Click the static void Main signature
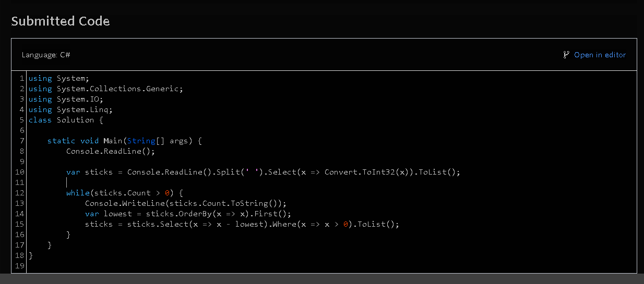This screenshot has height=284, width=644. [124, 141]
